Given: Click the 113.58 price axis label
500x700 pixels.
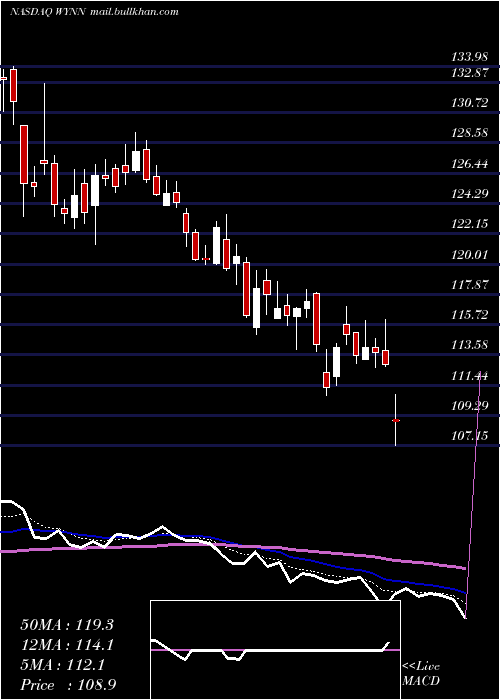Looking at the screenshot, I should [470, 345].
